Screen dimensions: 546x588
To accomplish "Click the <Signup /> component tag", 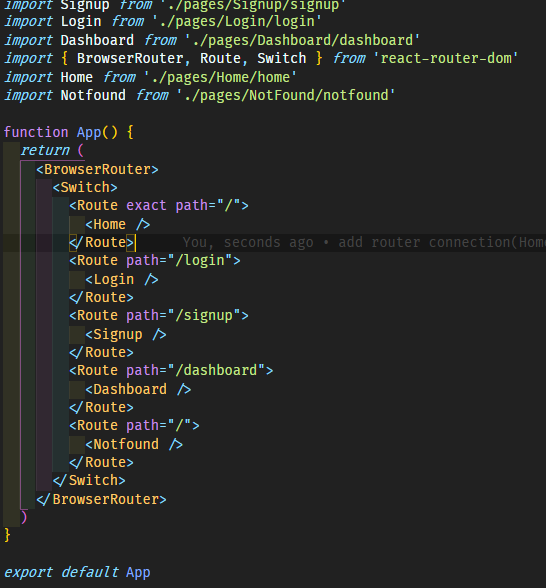I will pos(126,334).
